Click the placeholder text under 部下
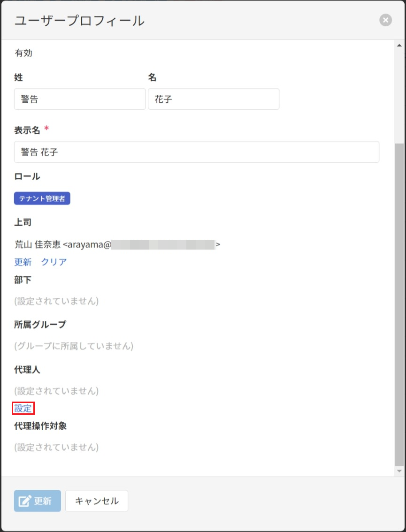Screen dimensions: 406x532 pyautogui.click(x=56, y=301)
